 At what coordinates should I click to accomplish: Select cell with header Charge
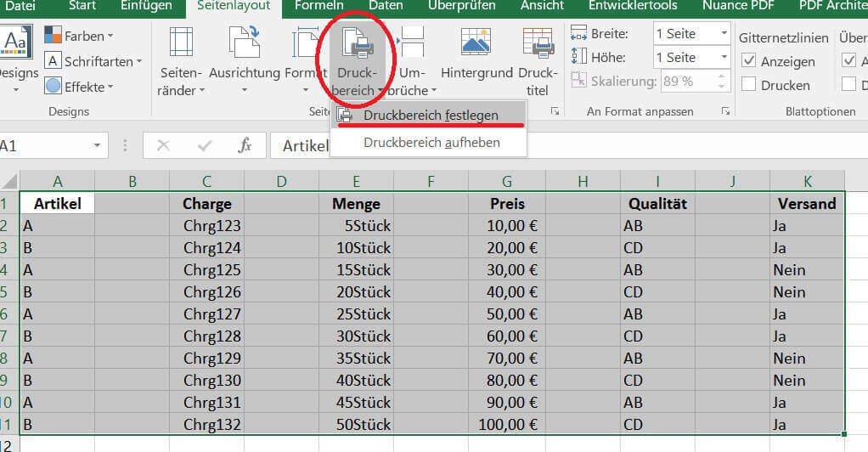(206, 203)
